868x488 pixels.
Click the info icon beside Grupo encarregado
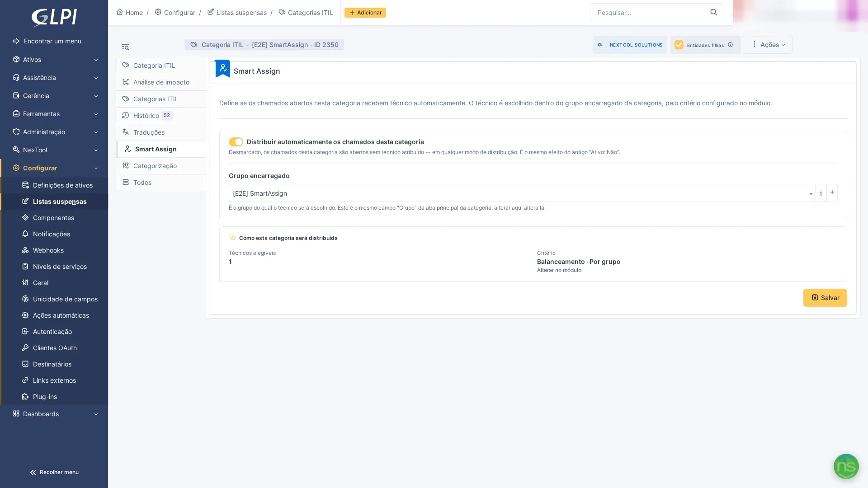click(821, 193)
